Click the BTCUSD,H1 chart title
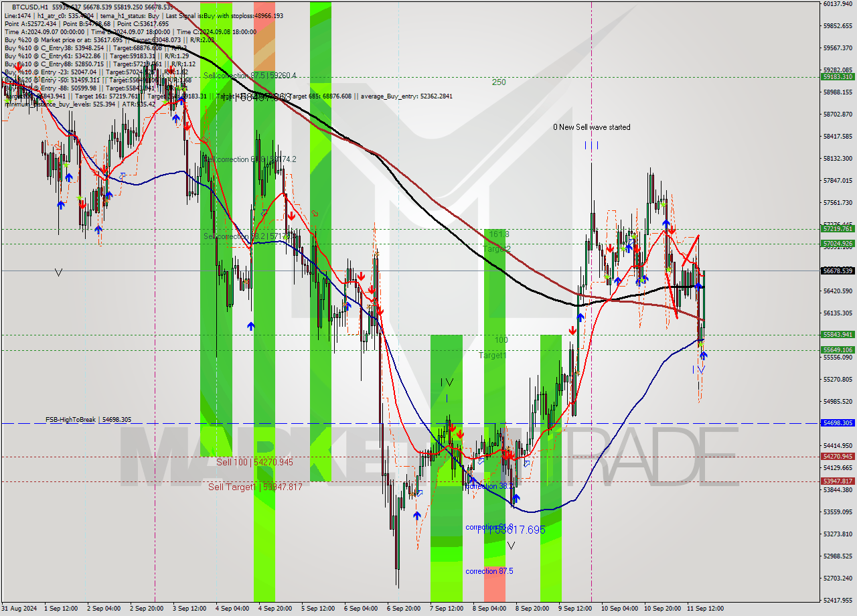The height and width of the screenshot is (616, 857). click(x=29, y=6)
